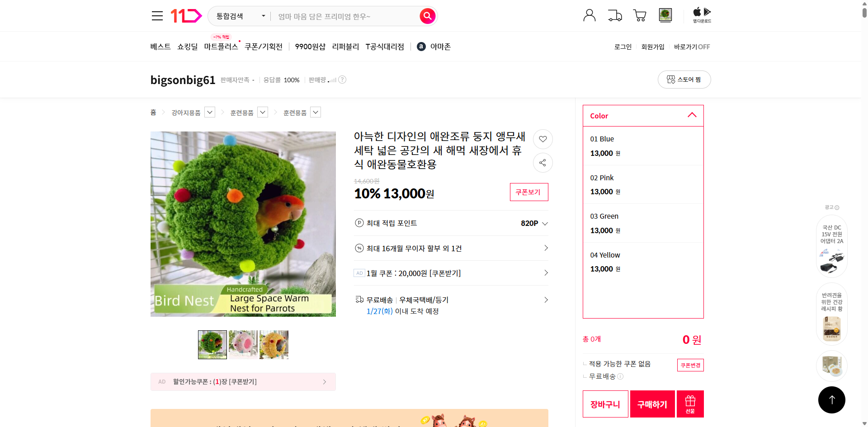Select the pink nest thumbnail
868x427 pixels.
tap(243, 344)
